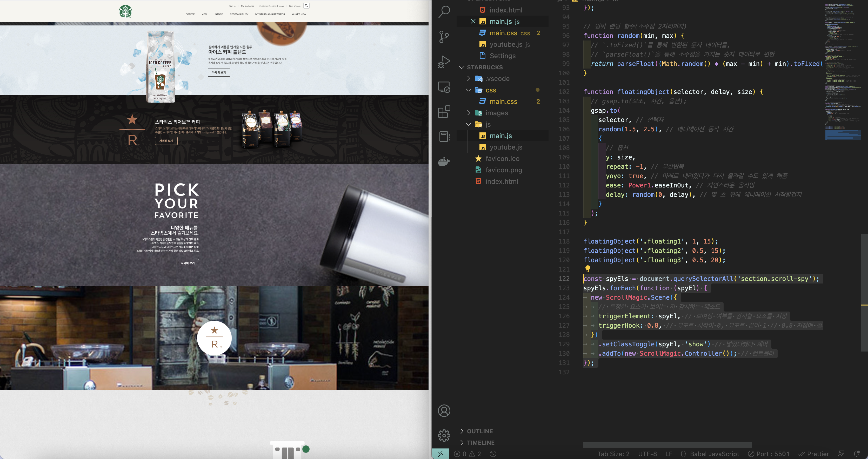The width and height of the screenshot is (868, 459).
Task: Open the Search view in activity bar
Action: pyautogui.click(x=444, y=11)
